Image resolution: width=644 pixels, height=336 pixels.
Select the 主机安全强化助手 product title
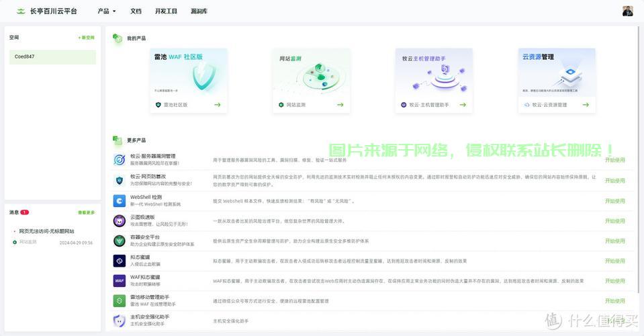[x=150, y=317]
